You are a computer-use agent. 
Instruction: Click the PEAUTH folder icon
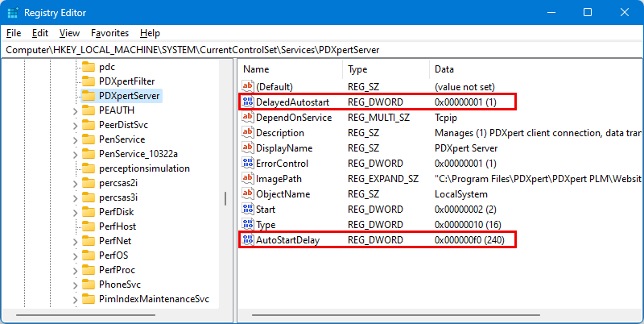pyautogui.click(x=89, y=110)
